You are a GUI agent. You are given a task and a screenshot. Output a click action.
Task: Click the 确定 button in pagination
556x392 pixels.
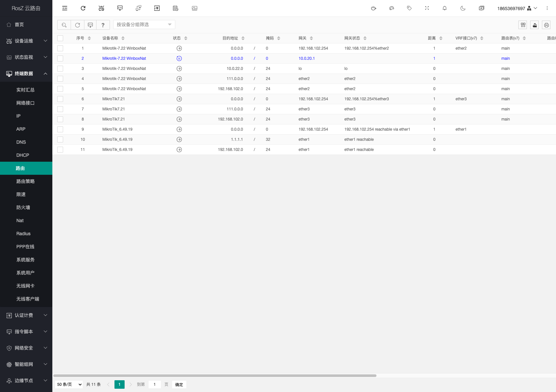click(x=179, y=384)
